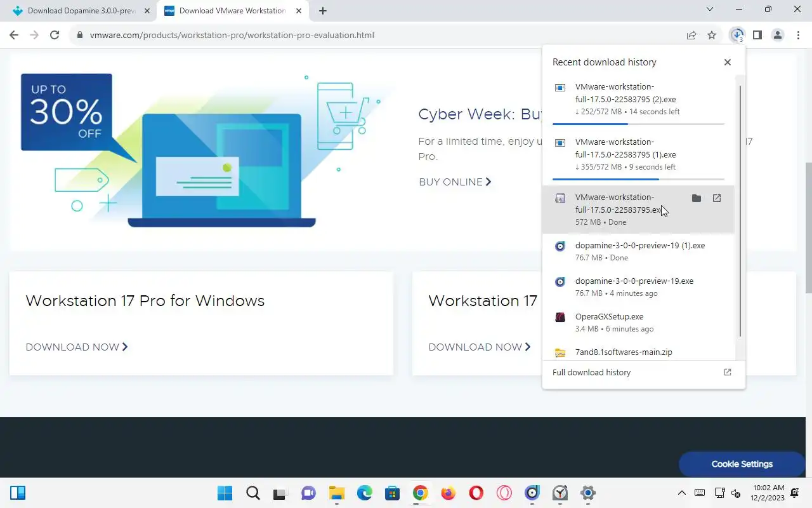Click the Full download history link

591,372
